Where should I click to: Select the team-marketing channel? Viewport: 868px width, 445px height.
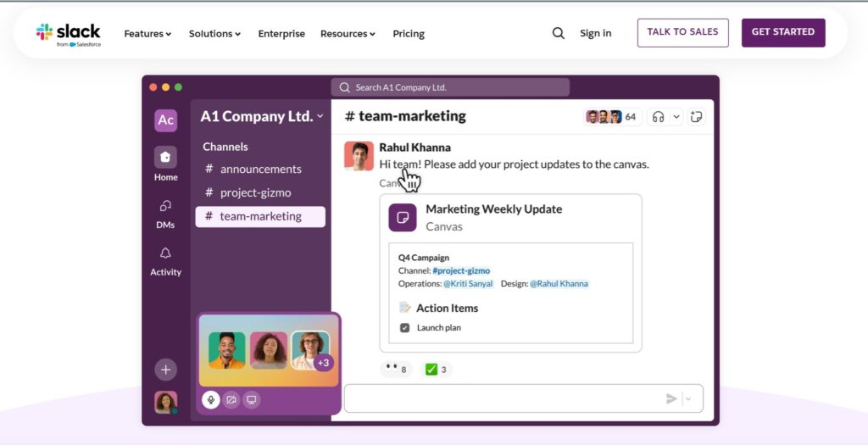click(x=260, y=216)
